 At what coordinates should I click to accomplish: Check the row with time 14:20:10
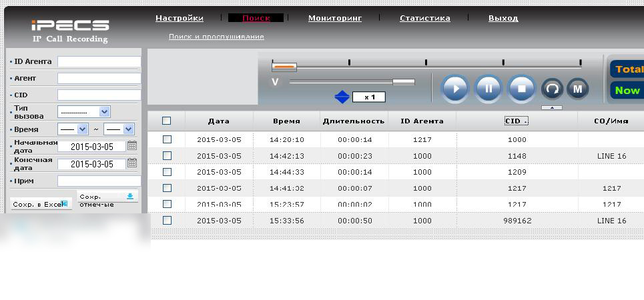[x=167, y=140]
